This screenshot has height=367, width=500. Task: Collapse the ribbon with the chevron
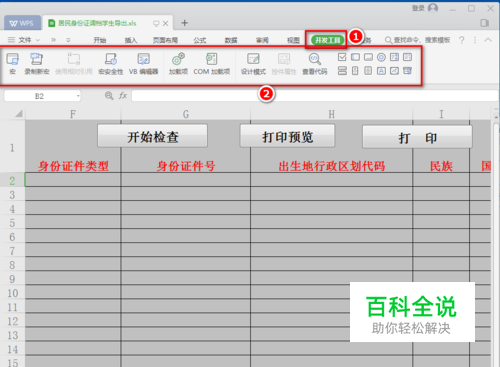pyautogui.click(x=488, y=40)
